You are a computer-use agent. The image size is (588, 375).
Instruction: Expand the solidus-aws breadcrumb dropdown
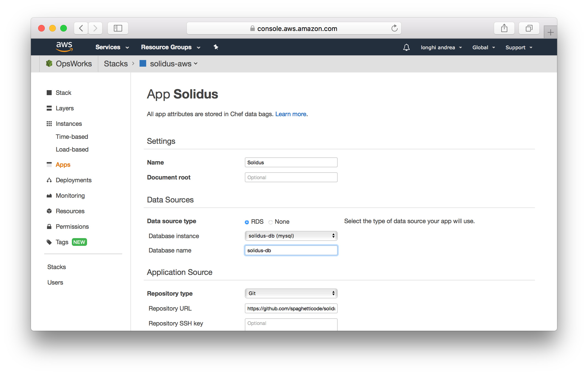(196, 64)
